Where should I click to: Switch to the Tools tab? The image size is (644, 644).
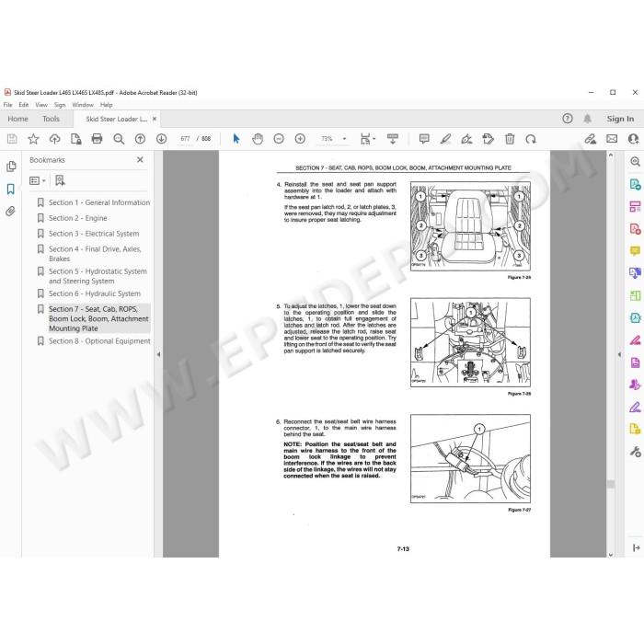(x=51, y=119)
